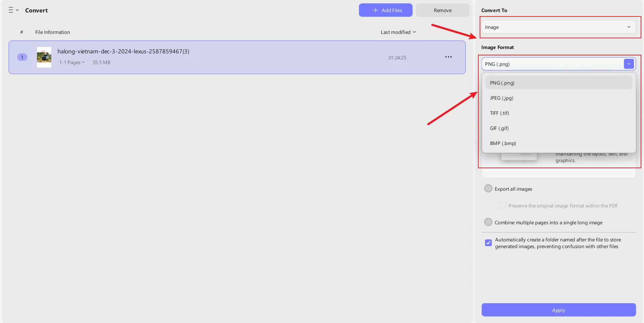Click the purple Image Format dropdown arrow
This screenshot has height=323, width=644.
[x=629, y=64]
